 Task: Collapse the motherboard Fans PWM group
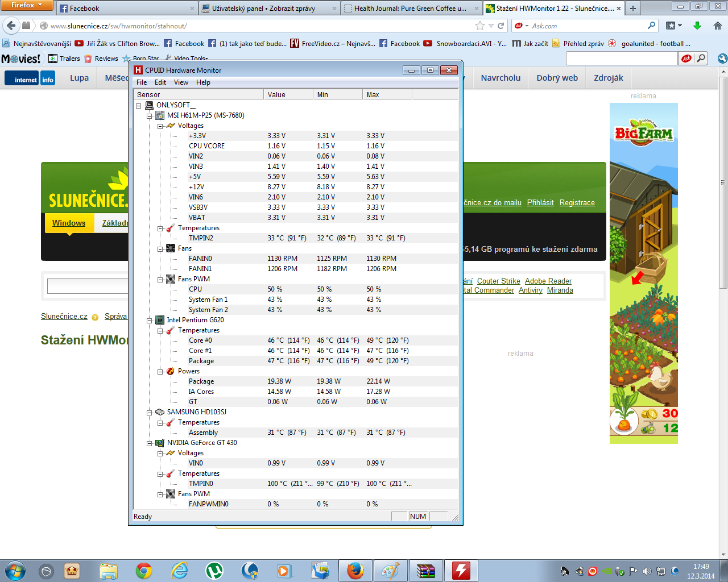pyautogui.click(x=160, y=280)
